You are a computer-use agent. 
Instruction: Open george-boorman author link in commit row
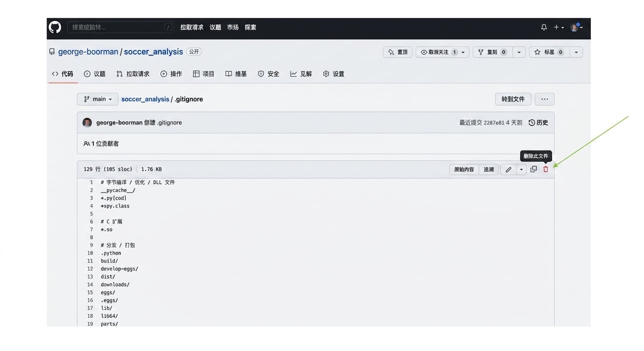119,123
